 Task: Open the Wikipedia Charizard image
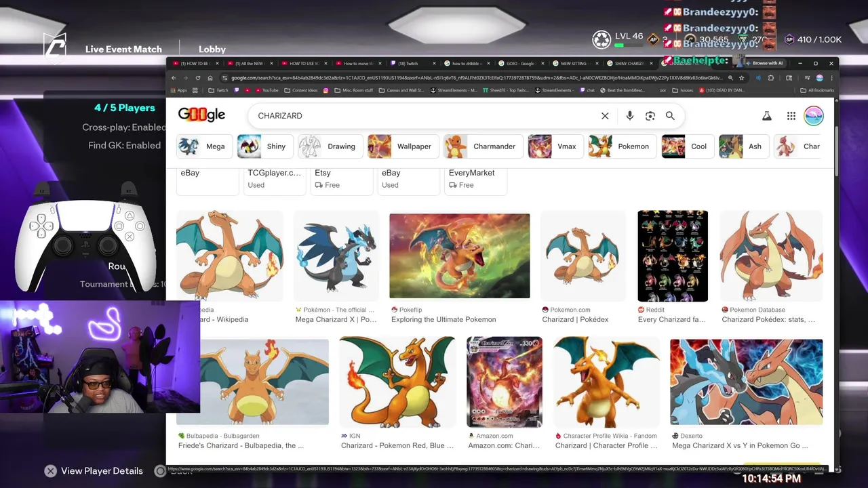[230, 256]
